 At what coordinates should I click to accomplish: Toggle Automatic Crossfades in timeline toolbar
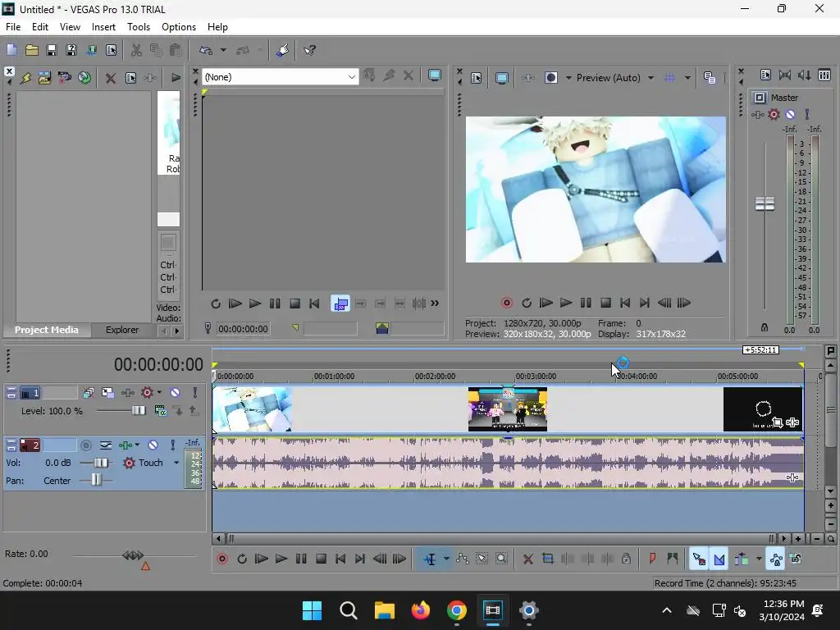(719, 559)
